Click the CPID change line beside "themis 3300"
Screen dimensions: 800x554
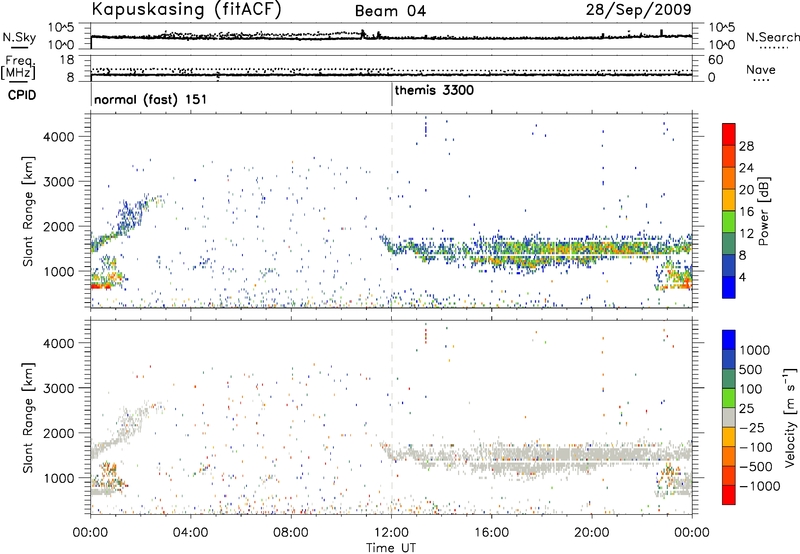[392, 94]
